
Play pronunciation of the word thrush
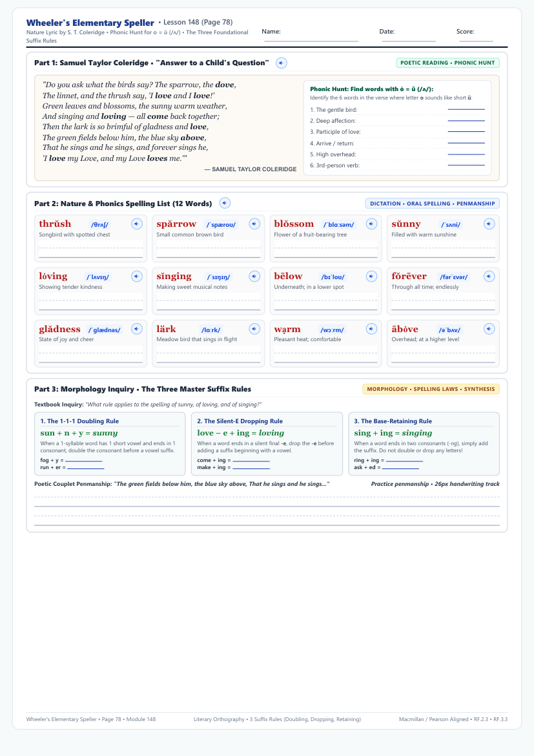click(x=137, y=224)
